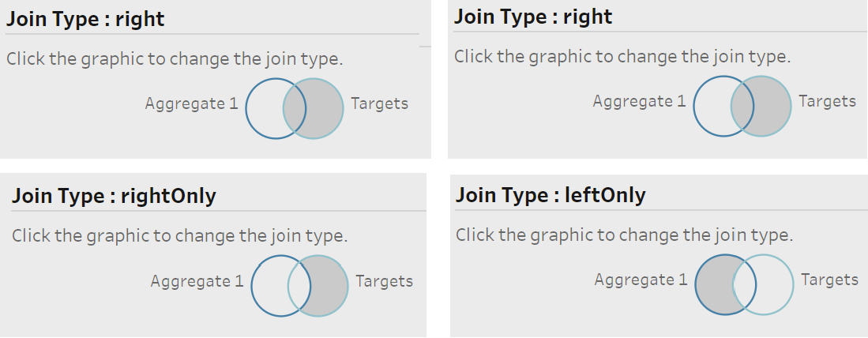Toggle the Targets circle in the upper-left right-join diagram
This screenshot has width=868, height=338.
325,108
